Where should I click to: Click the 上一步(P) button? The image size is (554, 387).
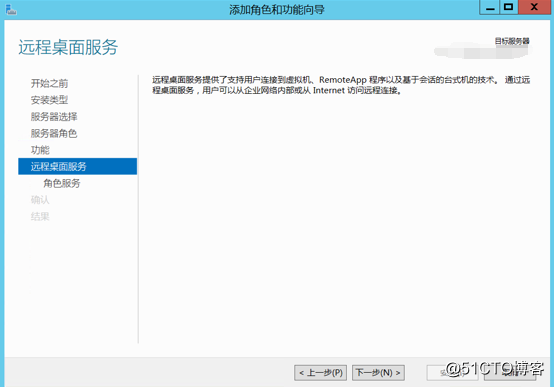(x=320, y=373)
